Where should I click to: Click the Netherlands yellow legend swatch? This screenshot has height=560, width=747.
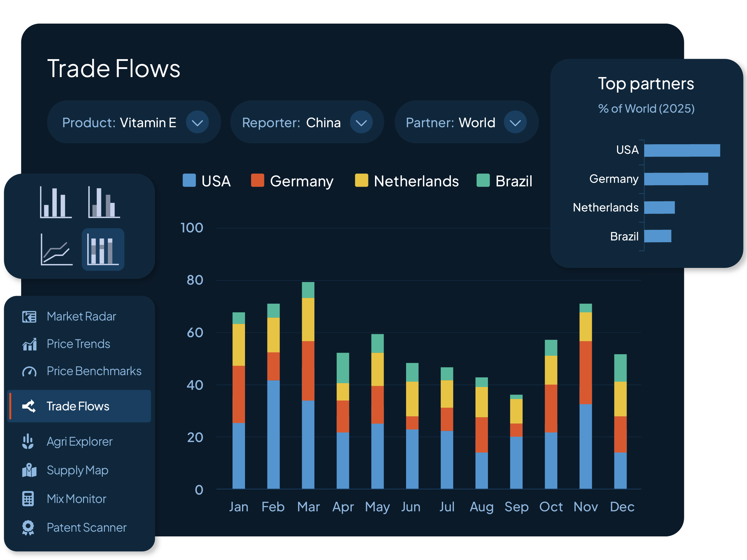pyautogui.click(x=361, y=180)
